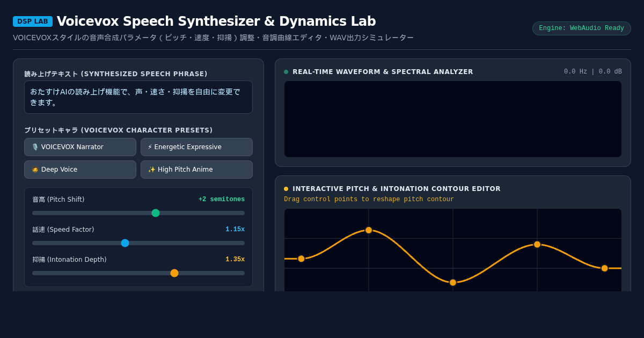Click the last pitch contour control point
This screenshot has width=644, height=338.
coord(605,268)
